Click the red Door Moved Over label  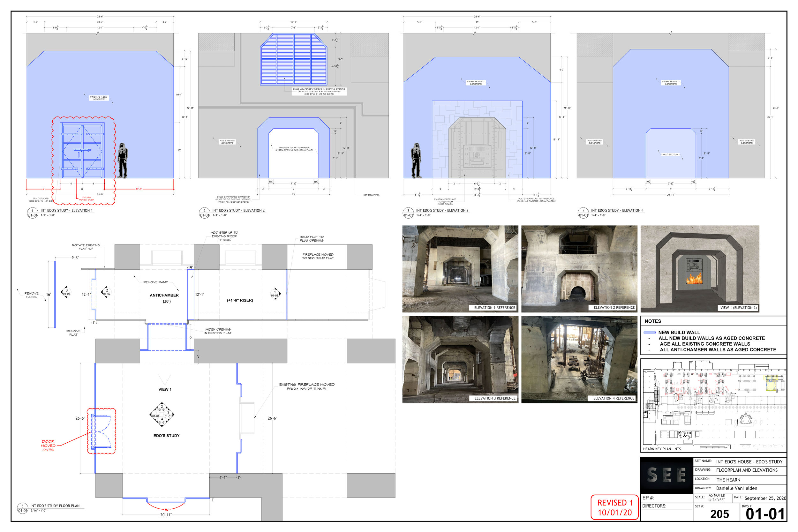click(48, 446)
